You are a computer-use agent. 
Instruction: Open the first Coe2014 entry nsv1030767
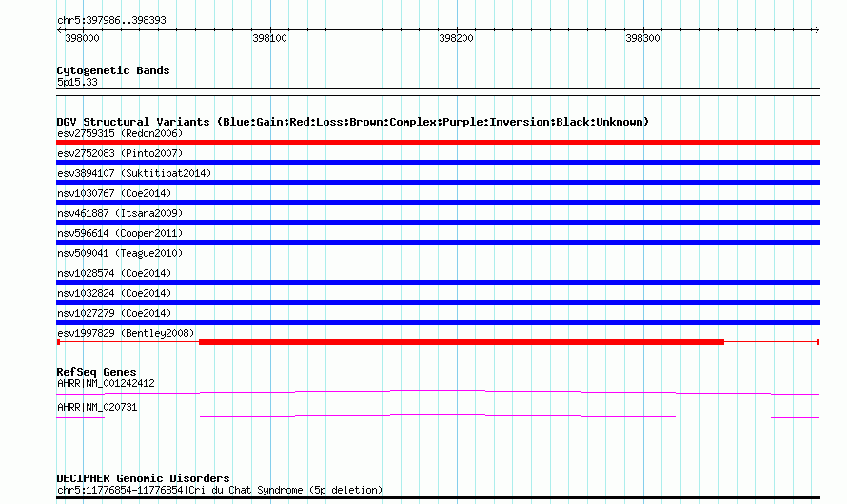(114, 193)
